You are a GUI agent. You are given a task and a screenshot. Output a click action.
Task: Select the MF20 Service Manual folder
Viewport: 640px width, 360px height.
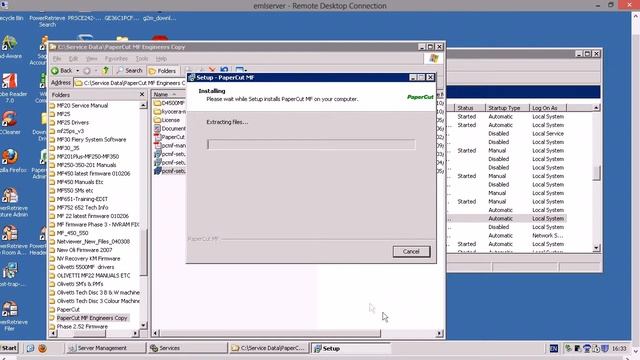click(82, 105)
